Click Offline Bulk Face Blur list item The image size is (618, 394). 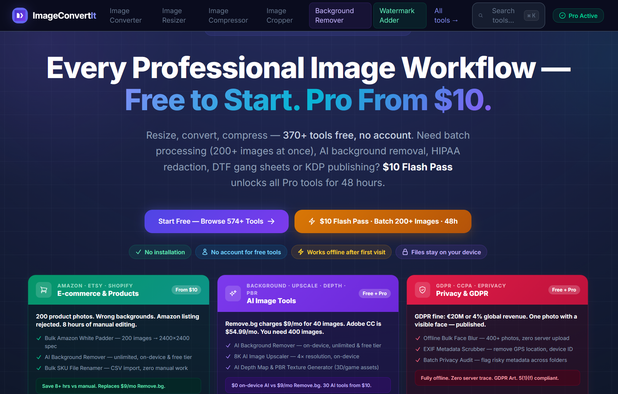496,338
